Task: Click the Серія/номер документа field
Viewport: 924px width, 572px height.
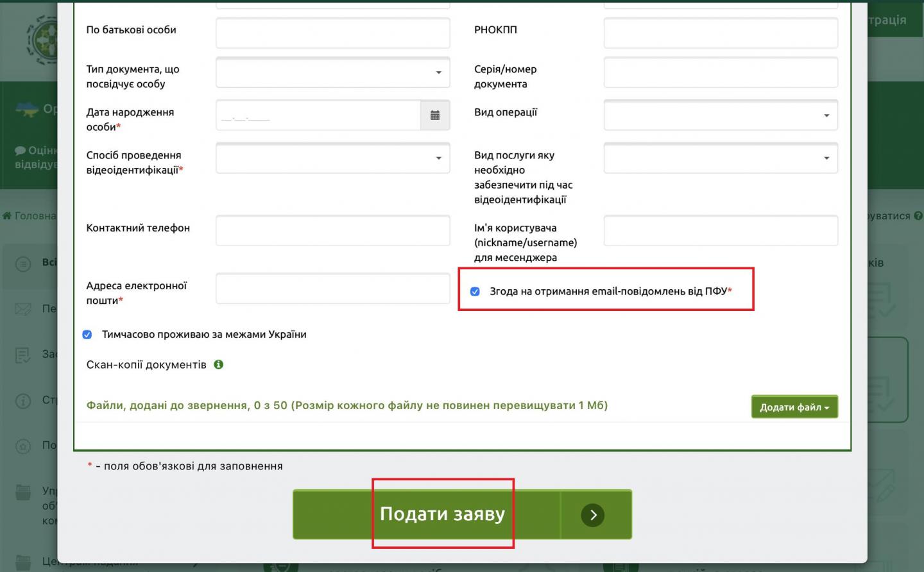Action: [x=720, y=72]
